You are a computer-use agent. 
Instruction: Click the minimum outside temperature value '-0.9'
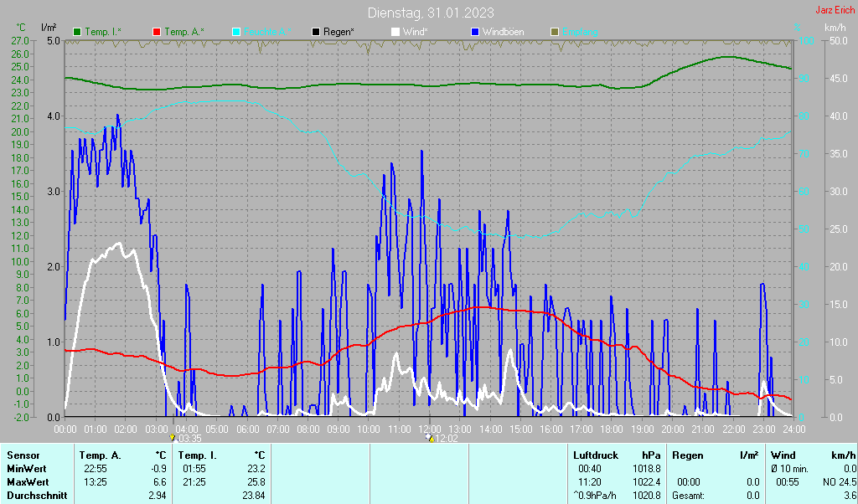point(158,469)
